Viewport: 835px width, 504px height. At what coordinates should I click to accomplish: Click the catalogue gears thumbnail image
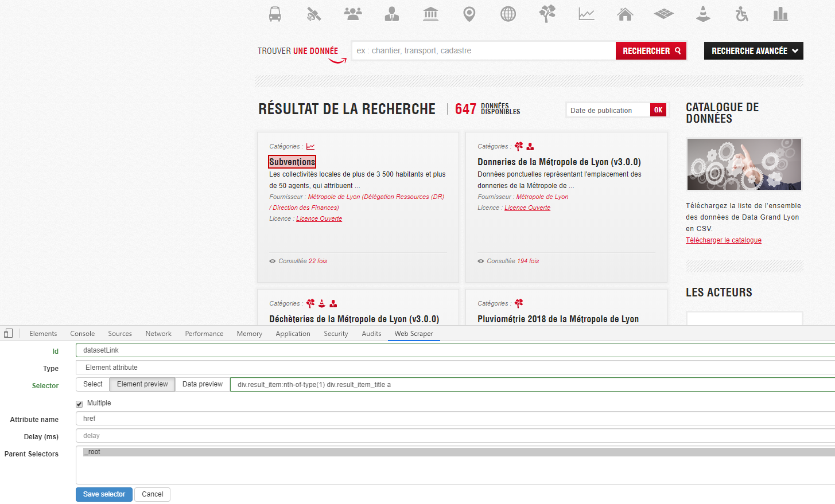pos(744,164)
